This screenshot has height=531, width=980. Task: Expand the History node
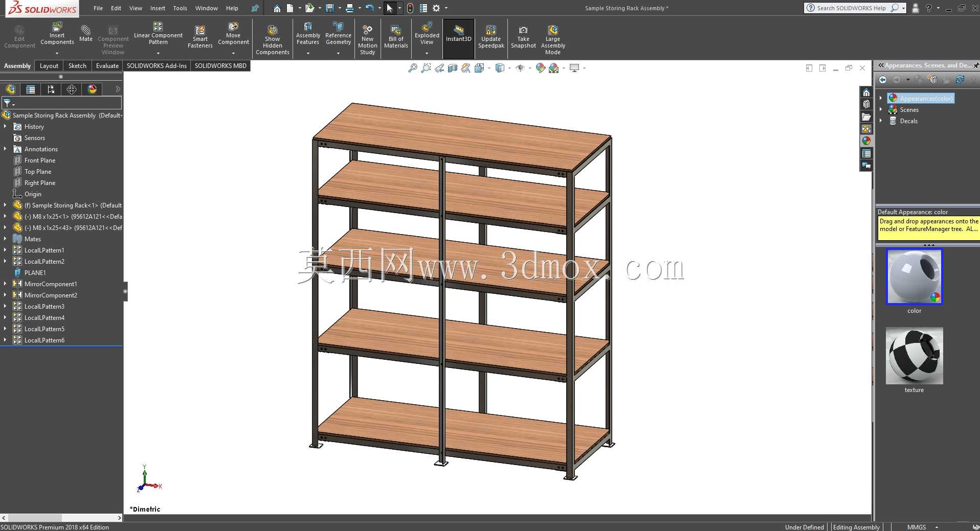pos(5,126)
